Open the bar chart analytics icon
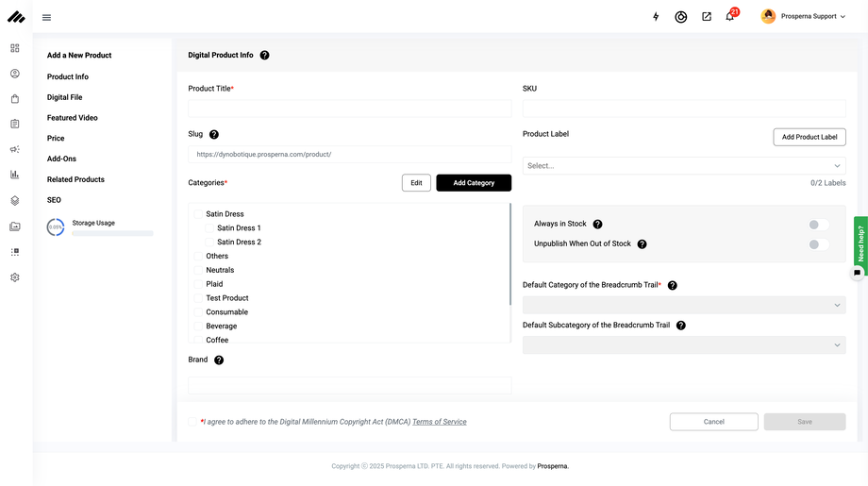Image resolution: width=868 pixels, height=486 pixels. coord(15,175)
